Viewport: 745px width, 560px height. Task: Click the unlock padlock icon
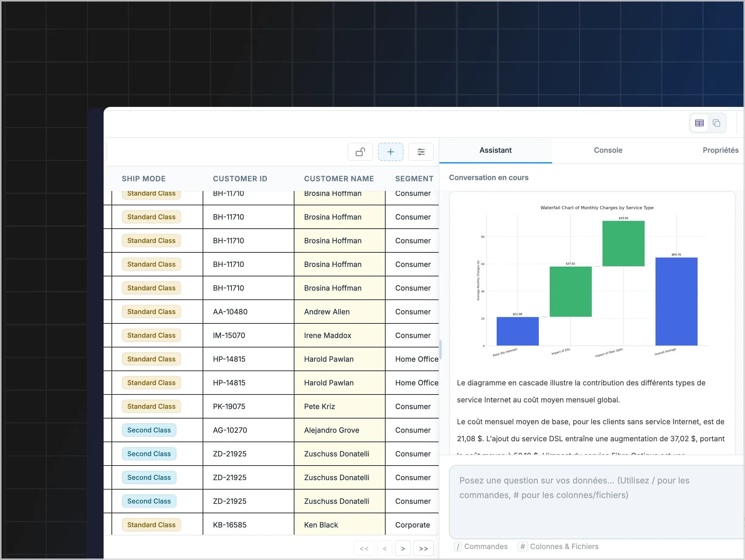pyautogui.click(x=360, y=152)
